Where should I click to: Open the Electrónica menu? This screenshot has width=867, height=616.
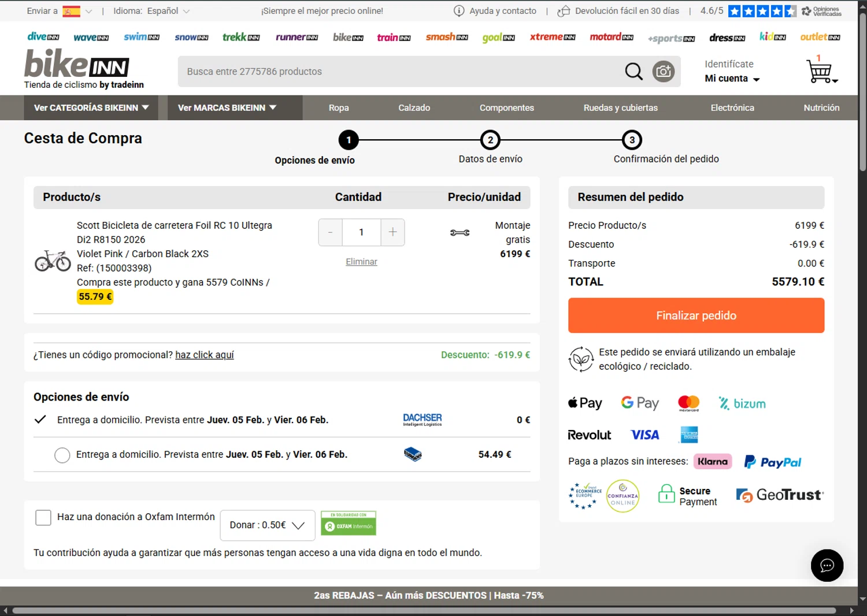(732, 107)
